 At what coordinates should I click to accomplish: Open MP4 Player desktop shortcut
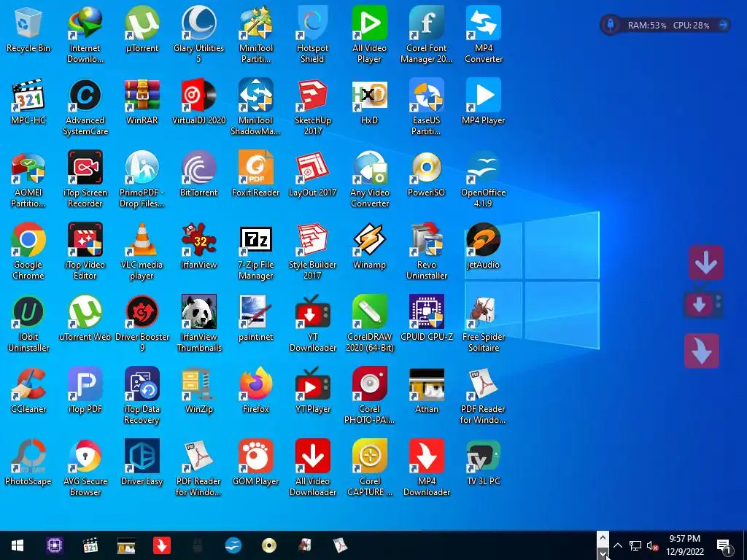(x=484, y=102)
